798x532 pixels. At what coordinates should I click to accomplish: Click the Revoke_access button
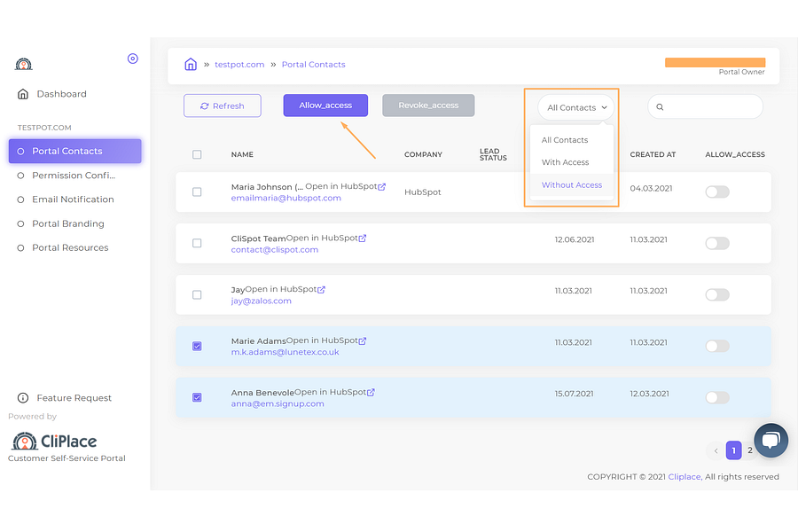[428, 106]
